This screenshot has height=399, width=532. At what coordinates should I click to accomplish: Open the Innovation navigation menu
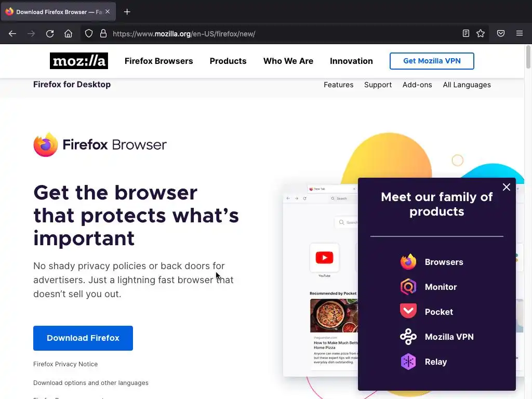click(x=351, y=61)
